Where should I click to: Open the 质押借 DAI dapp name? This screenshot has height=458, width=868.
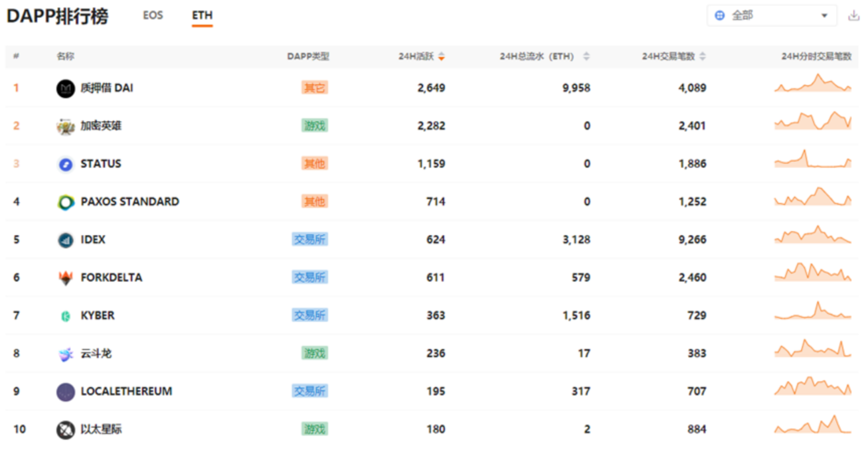click(106, 88)
